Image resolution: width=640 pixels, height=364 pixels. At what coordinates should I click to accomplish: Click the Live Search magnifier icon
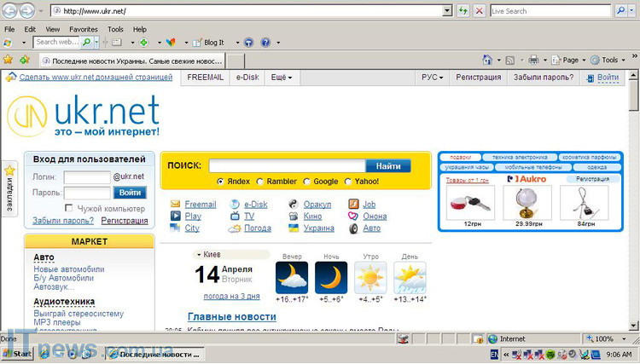pyautogui.click(x=620, y=11)
